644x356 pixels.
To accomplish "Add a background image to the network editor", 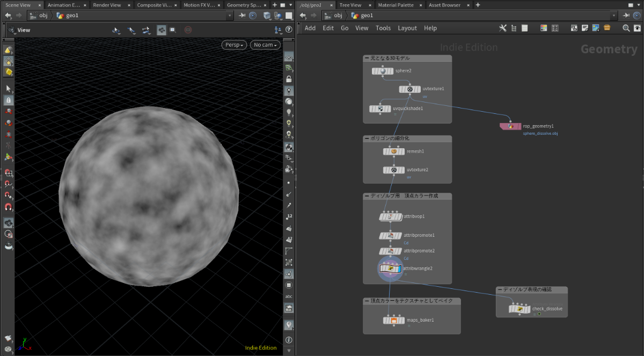I will (596, 28).
